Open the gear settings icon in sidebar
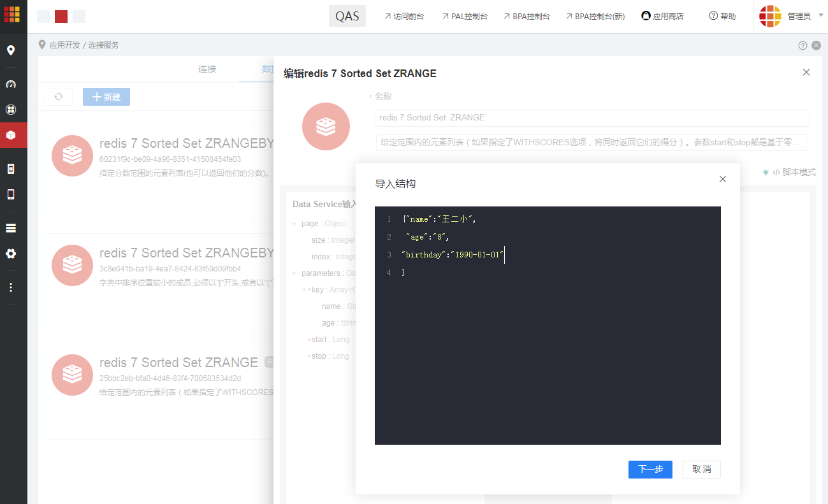828x504 pixels. tap(11, 254)
